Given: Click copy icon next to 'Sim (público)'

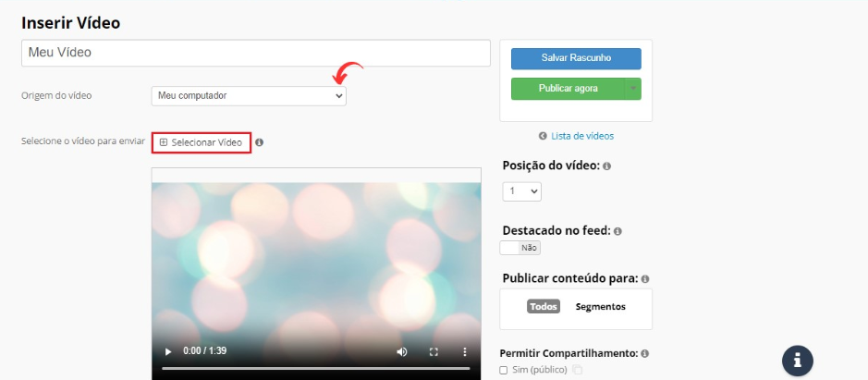Looking at the screenshot, I should (578, 370).
